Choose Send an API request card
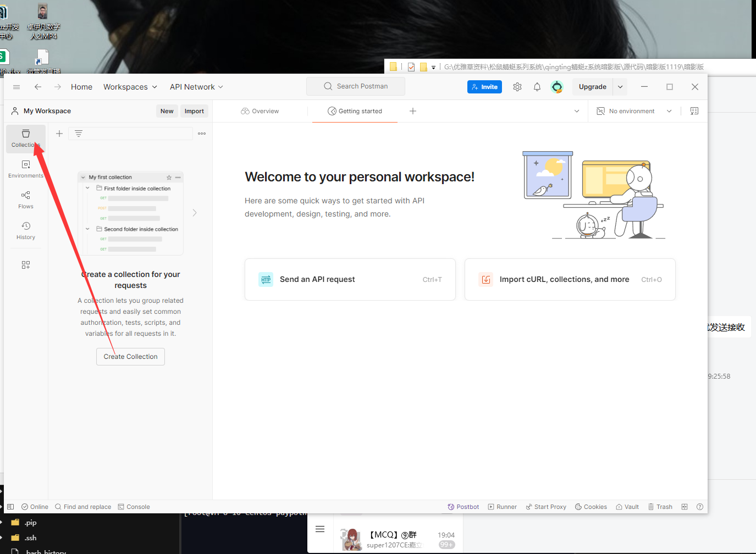 tap(350, 279)
